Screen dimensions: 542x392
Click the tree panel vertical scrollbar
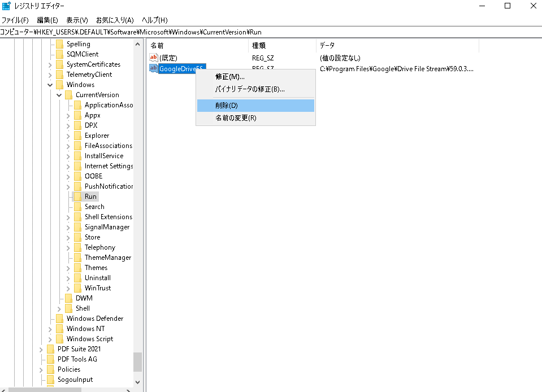[137, 361]
